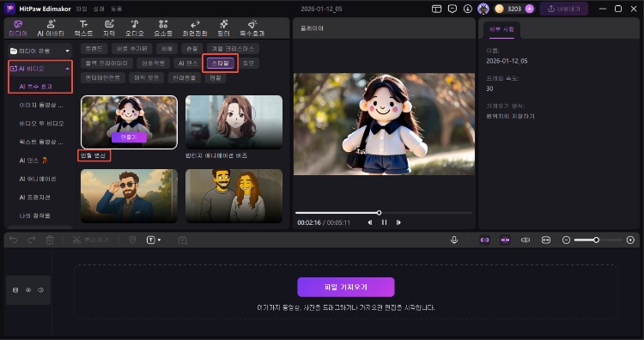Image resolution: width=644 pixels, height=340 pixels.
Task: Click the add-frame icon in timeline toolbar
Action: pyautogui.click(x=183, y=240)
